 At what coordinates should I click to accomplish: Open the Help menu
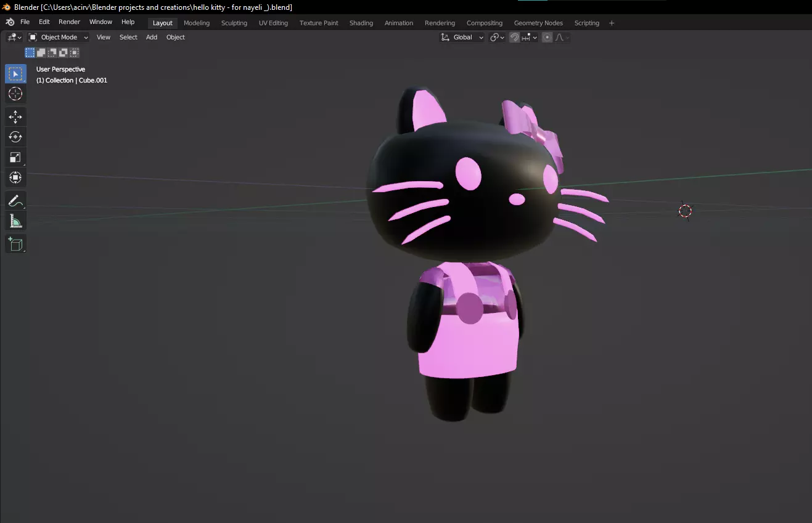128,22
